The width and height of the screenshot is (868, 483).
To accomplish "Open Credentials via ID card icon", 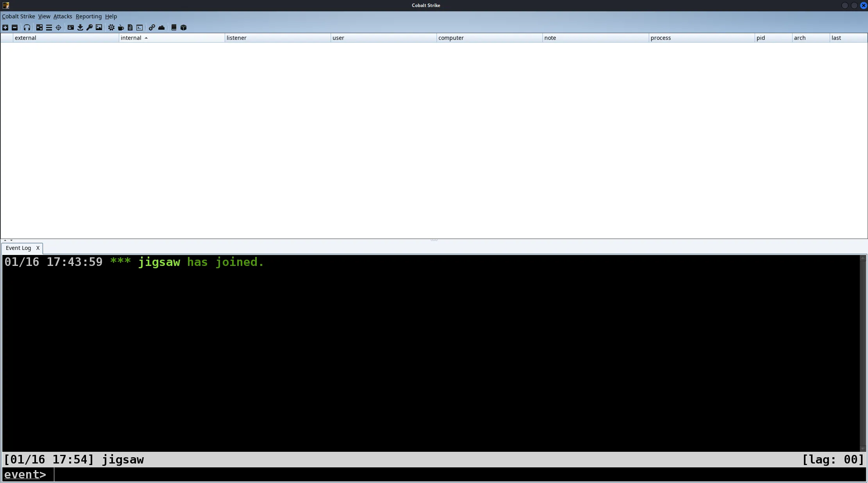I will coord(71,27).
